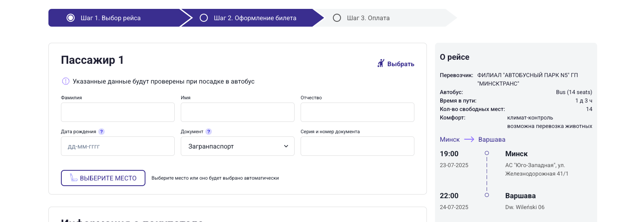Click the Дата рождения date field
The image size is (644, 222).
tap(117, 146)
